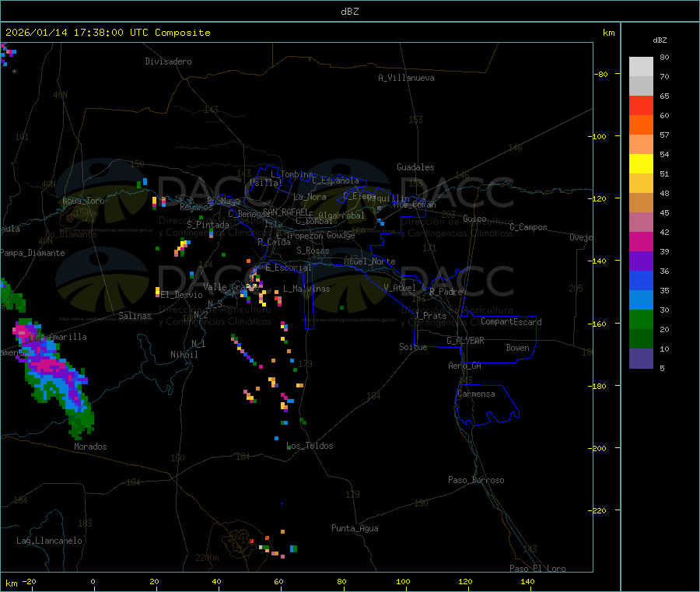Click the V_Atuel location label

click(x=400, y=288)
